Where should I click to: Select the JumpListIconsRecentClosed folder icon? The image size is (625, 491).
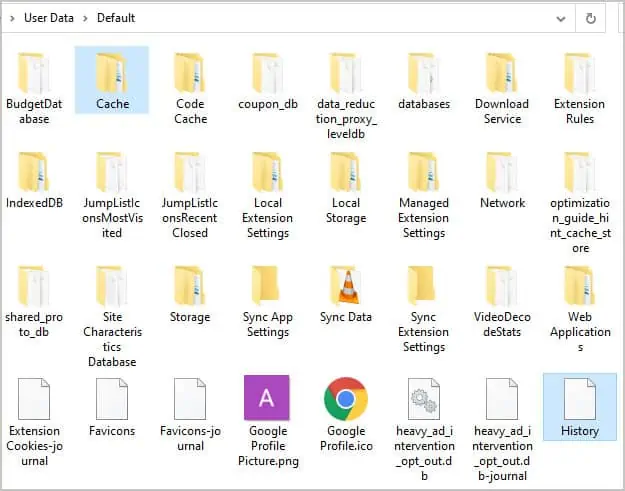pyautogui.click(x=190, y=172)
